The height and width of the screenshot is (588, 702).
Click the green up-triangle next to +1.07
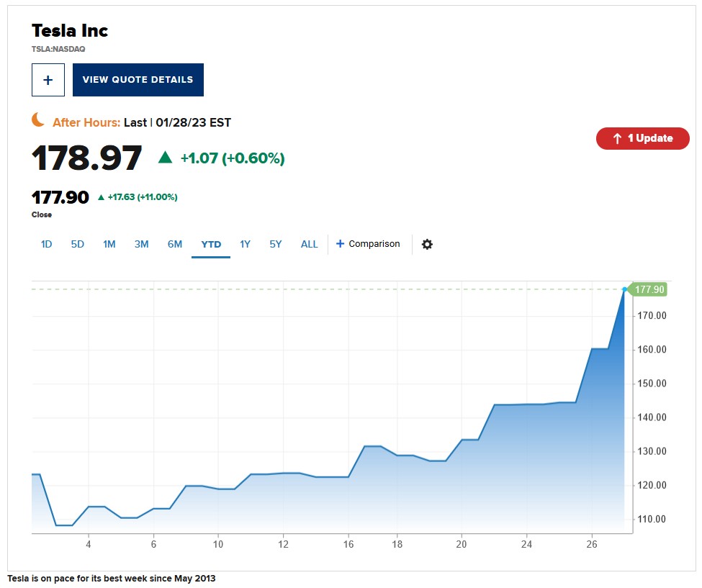(x=165, y=157)
